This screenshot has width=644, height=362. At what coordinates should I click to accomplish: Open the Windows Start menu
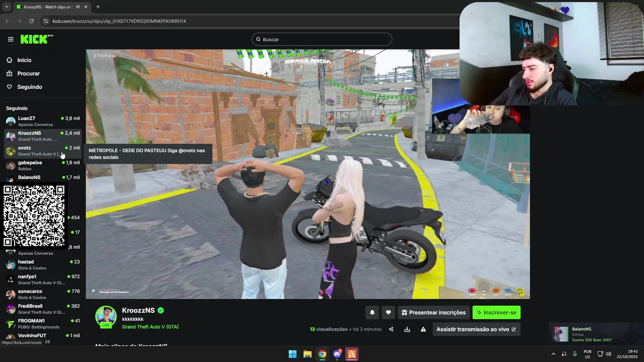[x=292, y=354]
